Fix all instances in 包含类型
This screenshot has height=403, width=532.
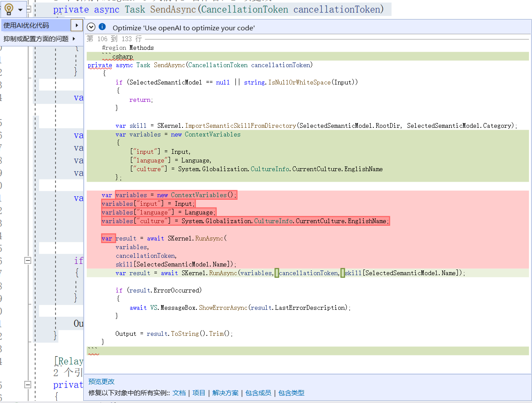pyautogui.click(x=291, y=393)
